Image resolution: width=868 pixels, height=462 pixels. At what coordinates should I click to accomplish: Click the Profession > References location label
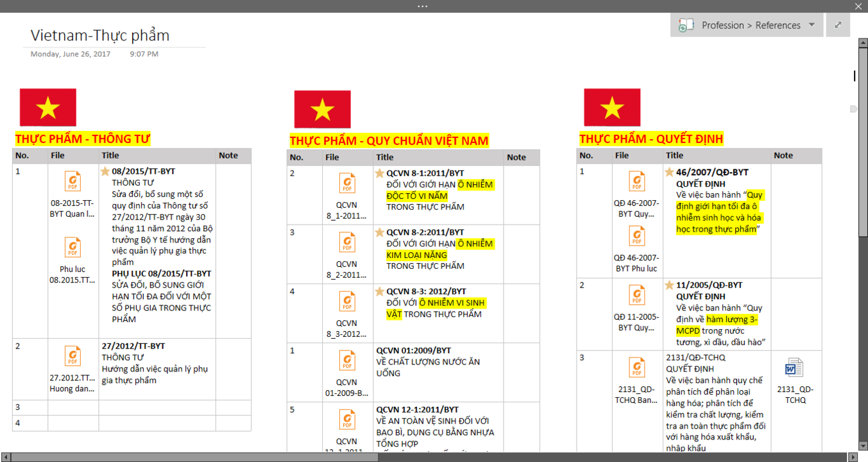(x=751, y=26)
